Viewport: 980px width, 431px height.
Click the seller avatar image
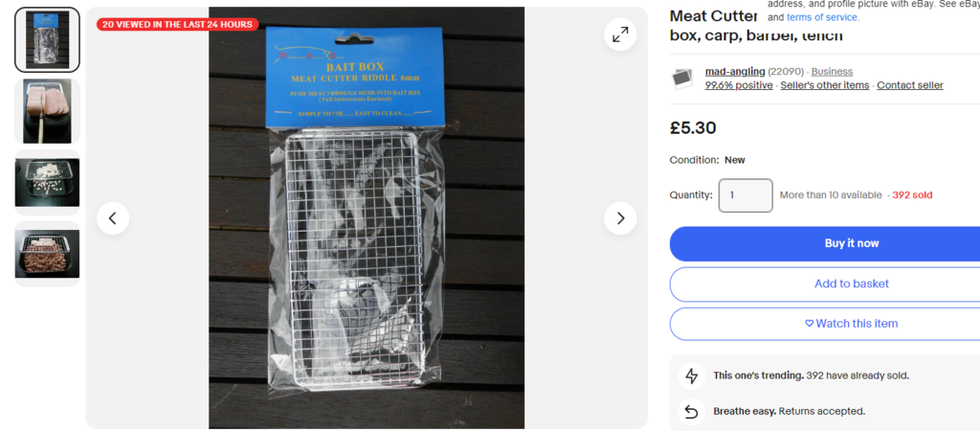click(x=682, y=79)
